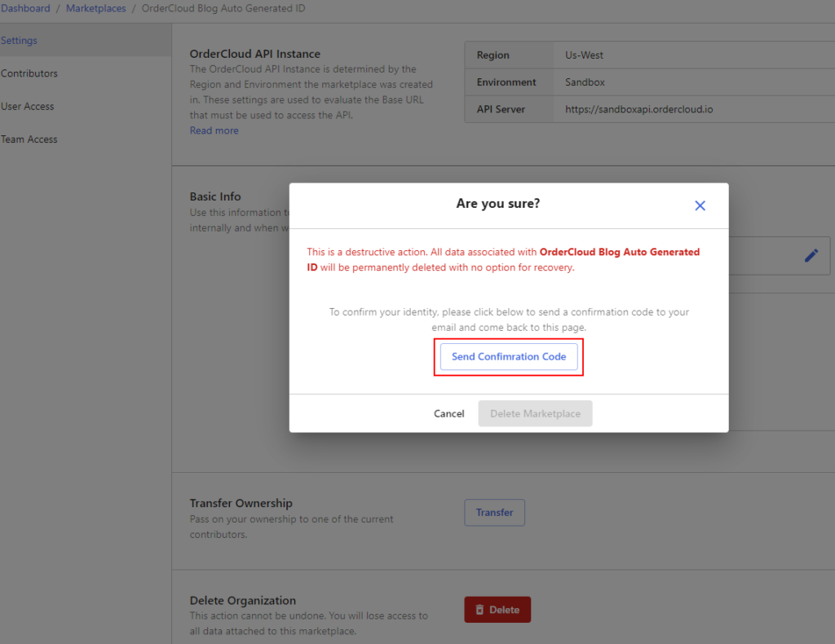Viewport: 835px width, 644px height.
Task: Click the Send Confirmation Code button
Action: pyautogui.click(x=509, y=356)
